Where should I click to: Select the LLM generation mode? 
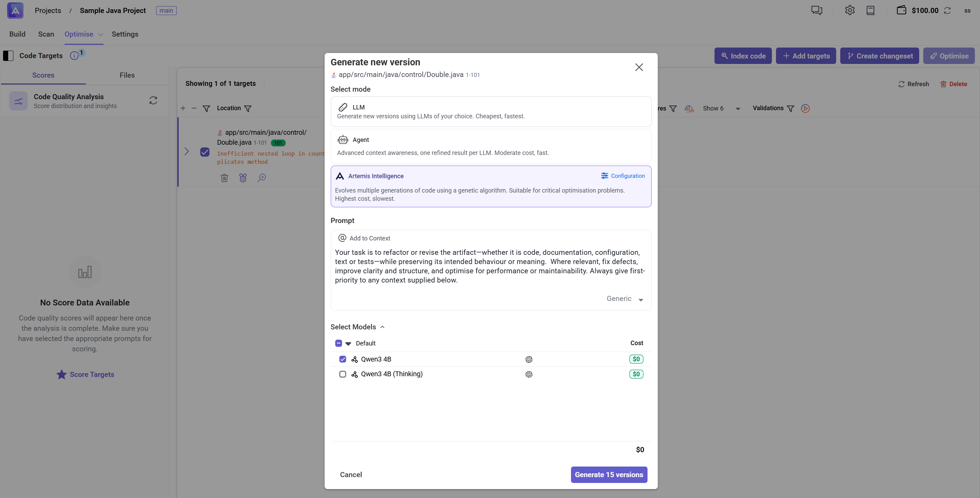coord(490,112)
